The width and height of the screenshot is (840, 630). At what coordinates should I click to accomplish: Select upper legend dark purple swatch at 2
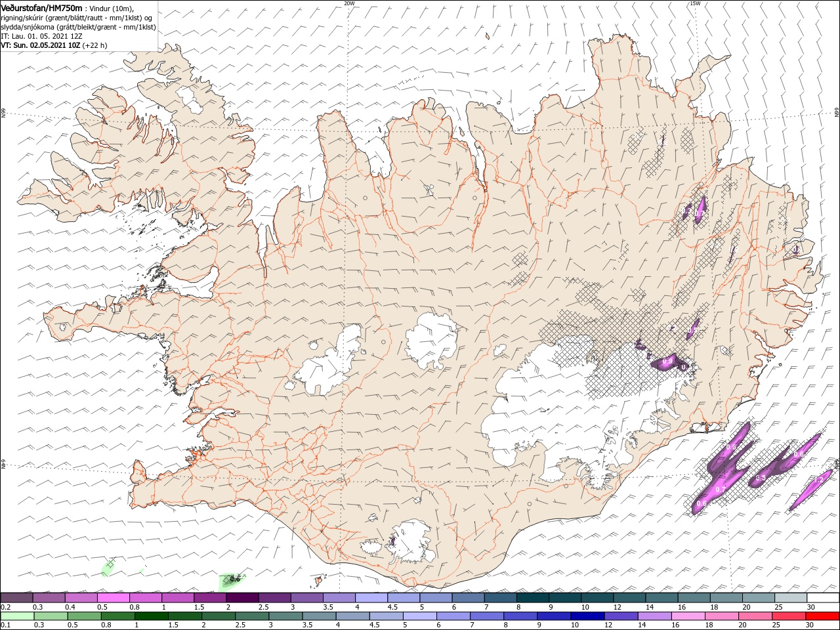(242, 598)
